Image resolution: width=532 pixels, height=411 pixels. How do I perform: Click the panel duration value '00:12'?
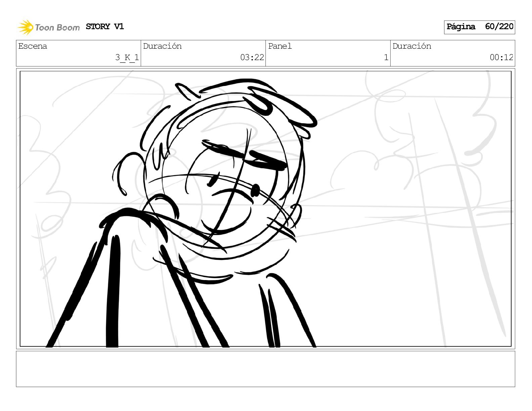[501, 57]
